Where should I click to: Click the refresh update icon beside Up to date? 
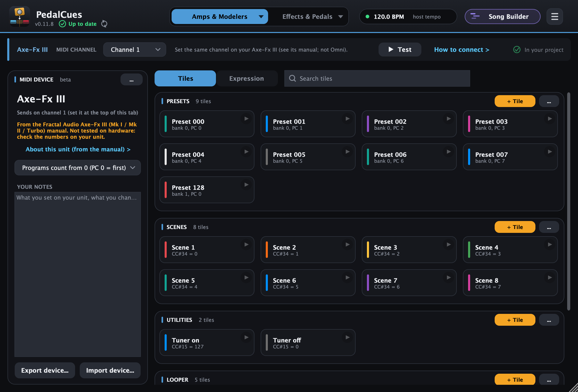click(x=104, y=24)
